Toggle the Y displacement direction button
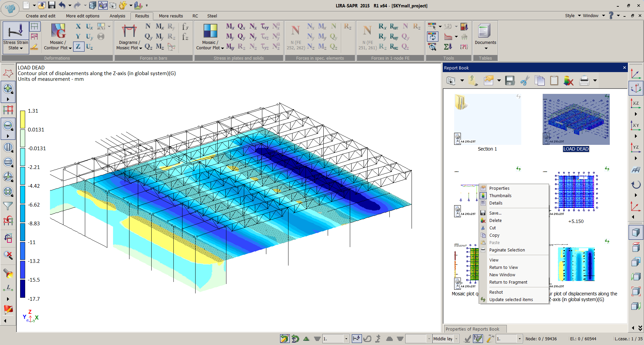This screenshot has height=345, width=644. coord(78,37)
